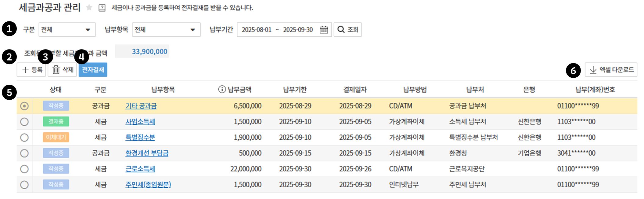
Task: Download the list with 엑셀 다운로드
Action: pos(611,70)
